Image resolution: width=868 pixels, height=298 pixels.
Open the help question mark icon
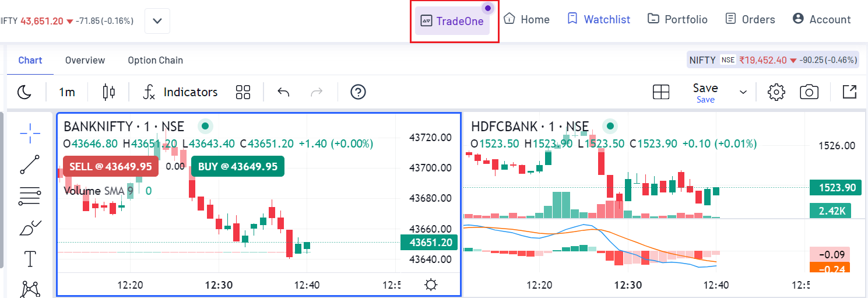358,92
